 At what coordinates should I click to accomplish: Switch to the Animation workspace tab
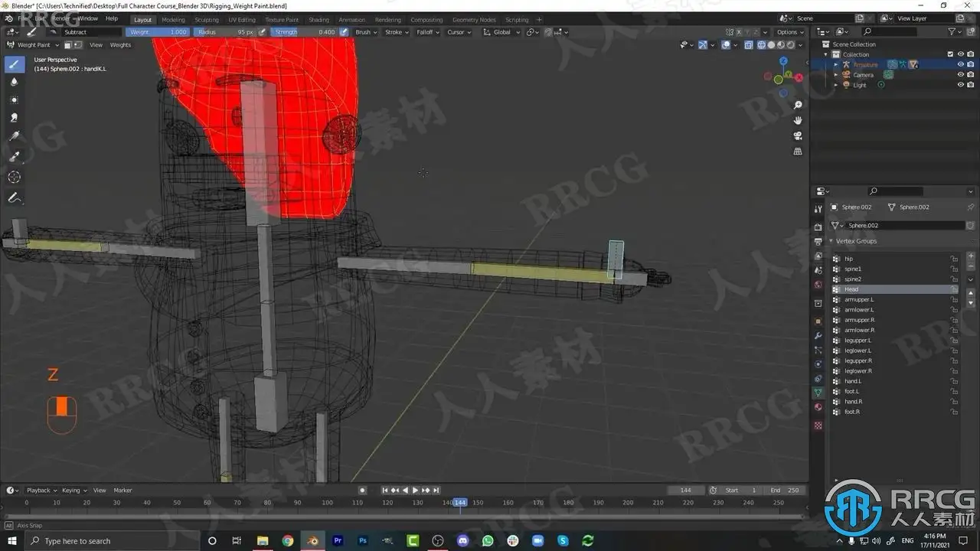pos(352,20)
